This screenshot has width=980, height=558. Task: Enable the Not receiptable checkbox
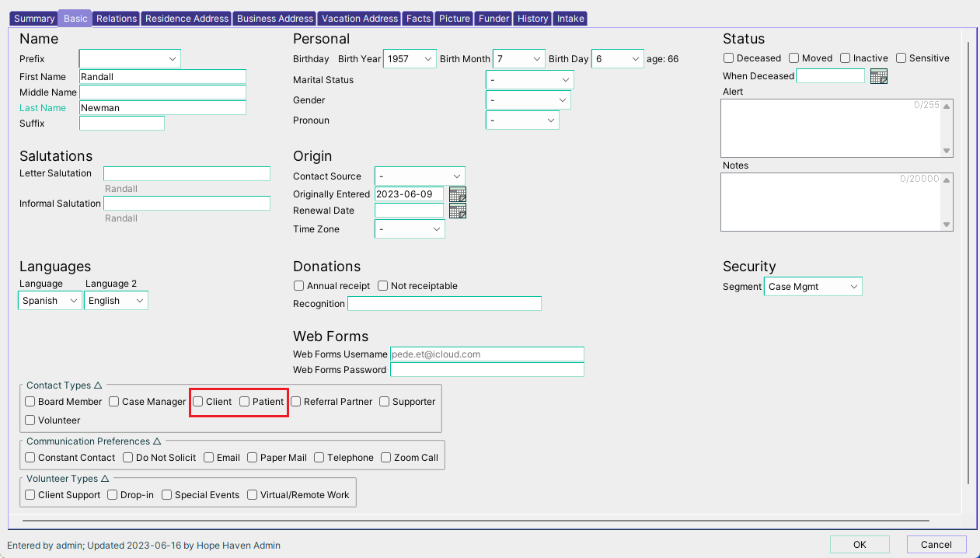pyautogui.click(x=383, y=286)
